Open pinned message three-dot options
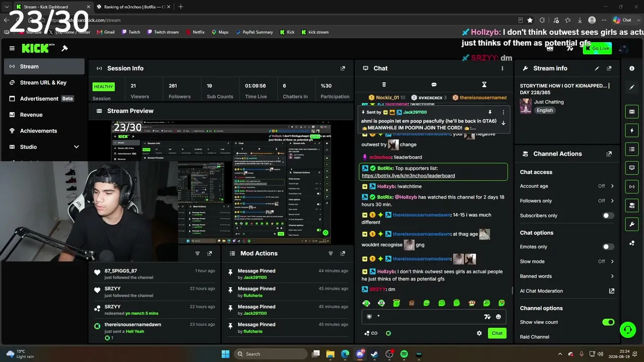The height and width of the screenshot is (362, 644). 503,112
